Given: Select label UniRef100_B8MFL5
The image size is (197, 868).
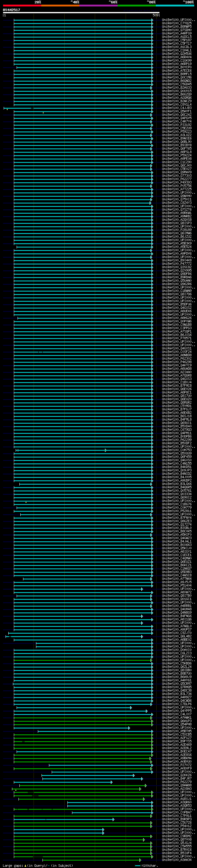Looking at the screenshot, I should click(177, 74).
